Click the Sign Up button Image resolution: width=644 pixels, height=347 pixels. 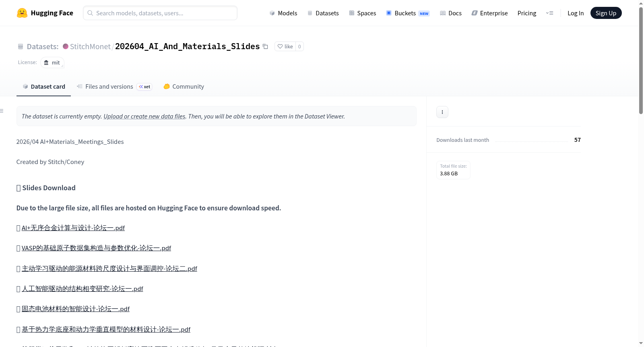606,13
